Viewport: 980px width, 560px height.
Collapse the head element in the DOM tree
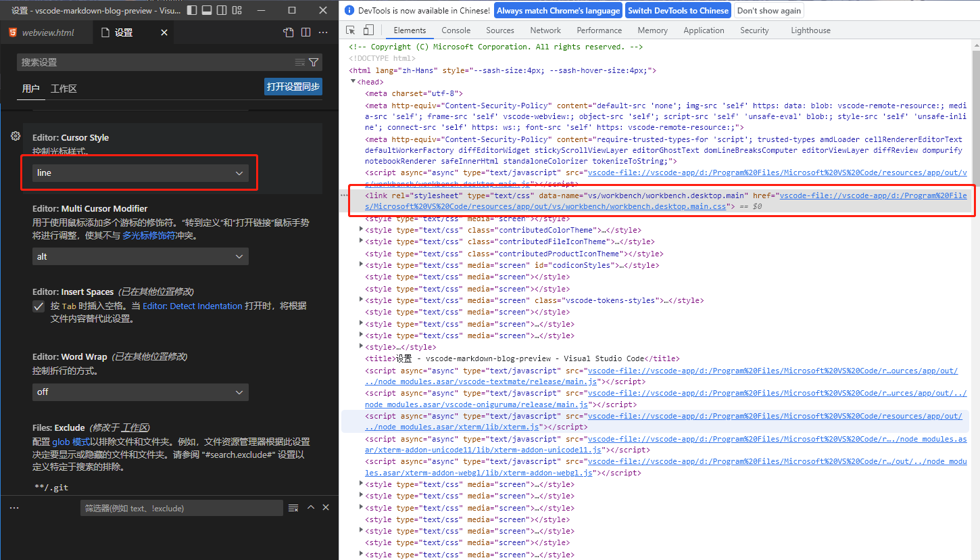[x=354, y=81]
